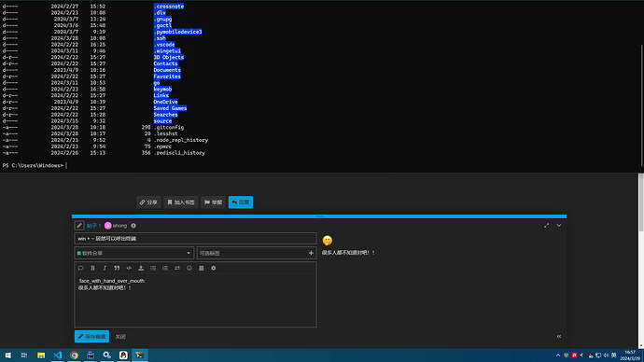Click the .gitconfig file name in terminal
Screen dimensions: 644x362
169,128
